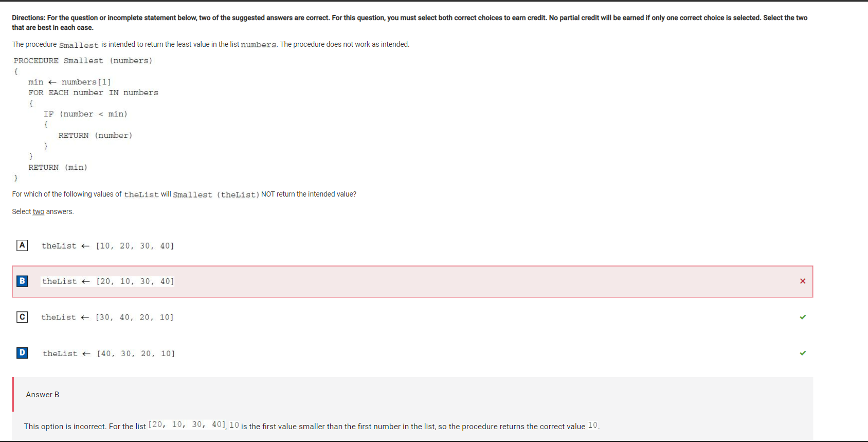Viewport: 868px width, 442px height.
Task: Click the 'Answer B' explanation heading
Action: coord(43,395)
